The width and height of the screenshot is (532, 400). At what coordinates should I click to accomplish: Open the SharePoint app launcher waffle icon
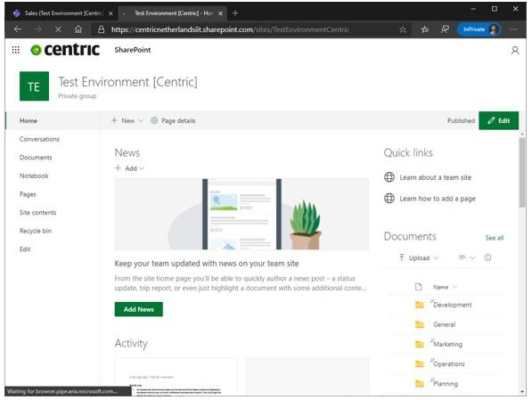(16, 50)
